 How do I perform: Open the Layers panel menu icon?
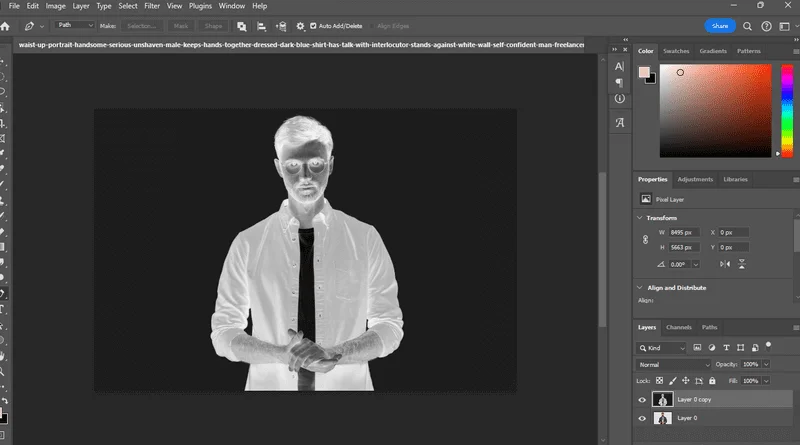[x=796, y=327]
